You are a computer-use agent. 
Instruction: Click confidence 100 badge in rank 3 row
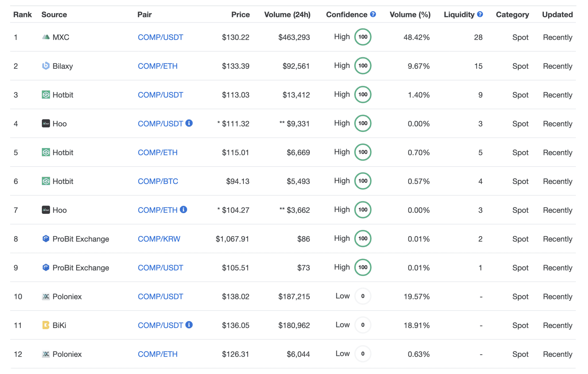point(363,94)
